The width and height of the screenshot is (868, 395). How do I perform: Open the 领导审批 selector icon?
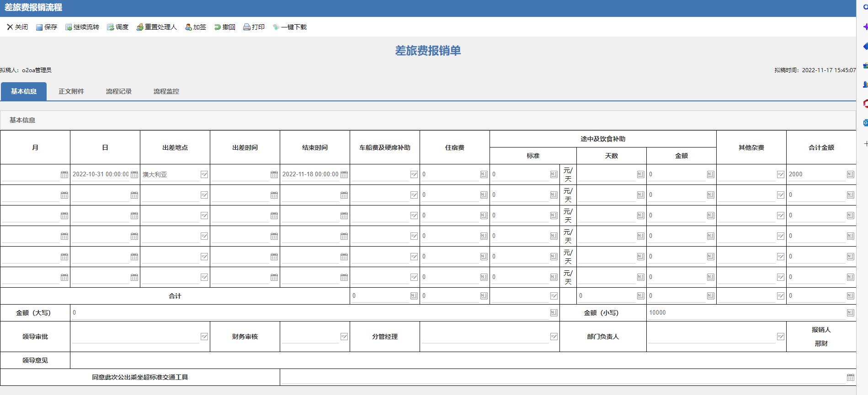204,337
